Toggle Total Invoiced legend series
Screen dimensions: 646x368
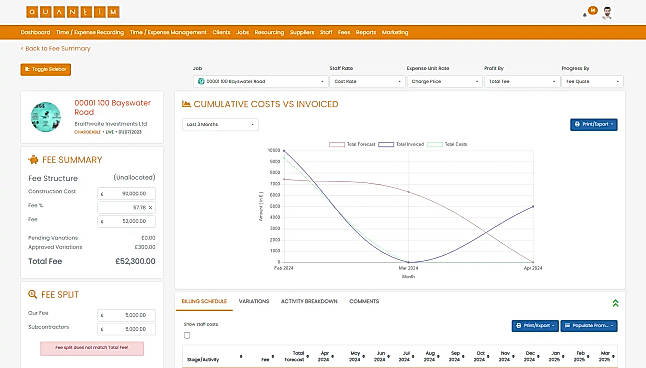[x=401, y=144]
